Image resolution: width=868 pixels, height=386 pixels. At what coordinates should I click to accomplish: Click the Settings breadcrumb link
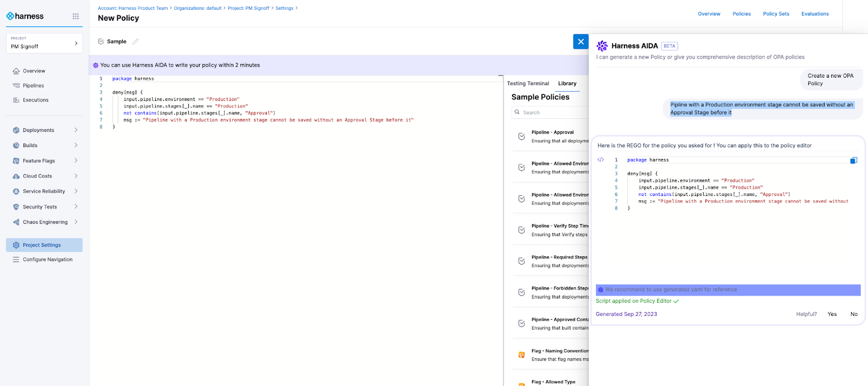284,8
